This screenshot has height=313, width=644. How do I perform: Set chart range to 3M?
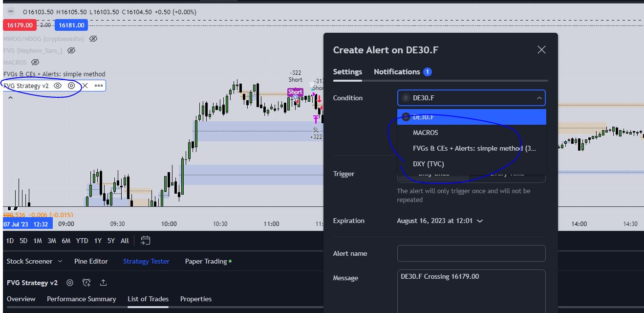coord(52,240)
